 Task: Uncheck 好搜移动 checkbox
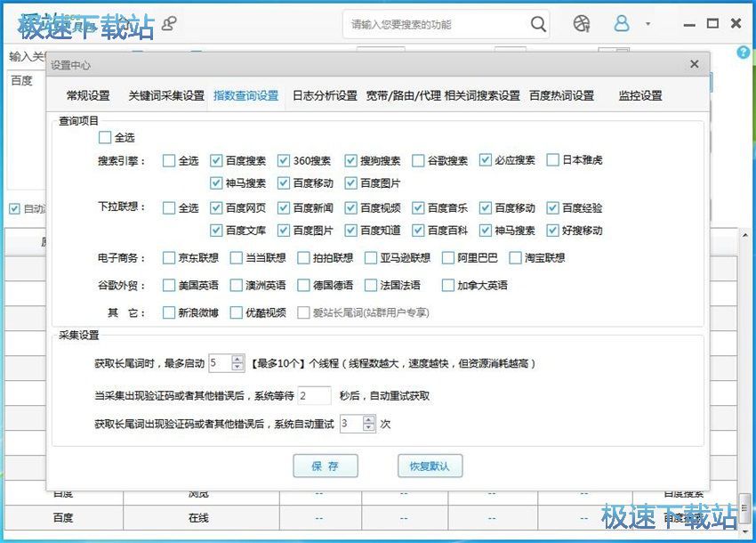point(552,231)
